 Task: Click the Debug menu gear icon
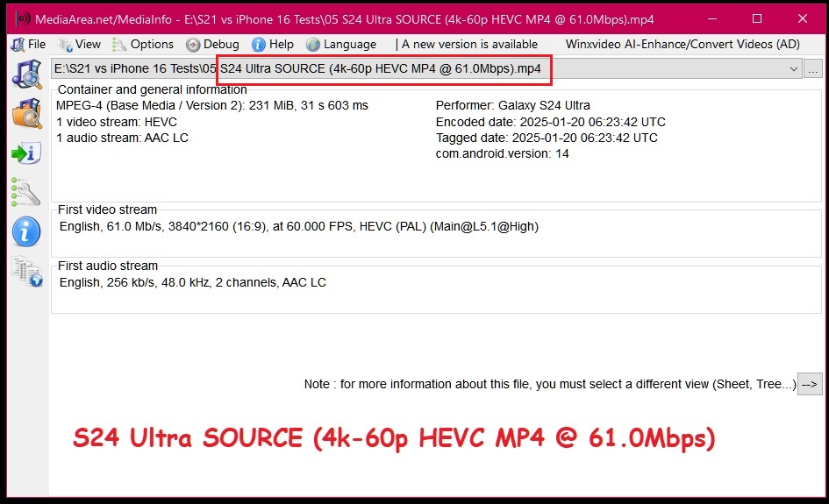pyautogui.click(x=192, y=45)
